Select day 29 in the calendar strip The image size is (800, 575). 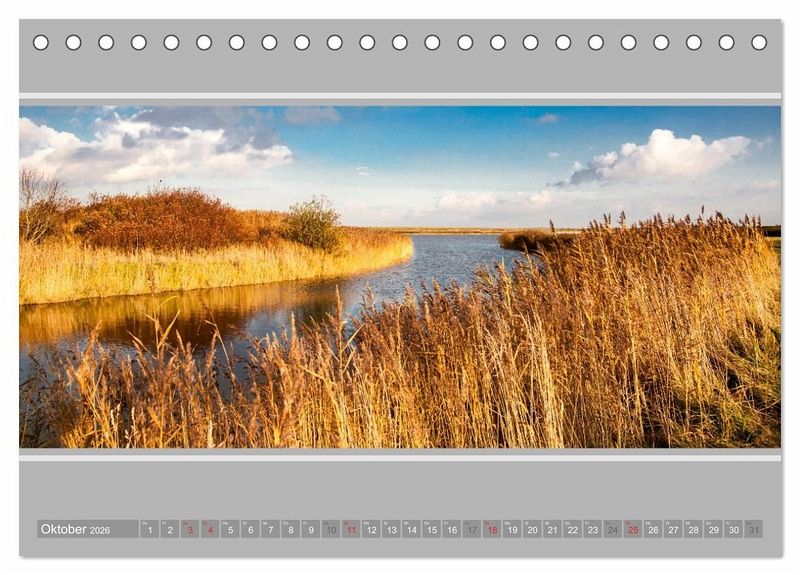click(x=714, y=529)
